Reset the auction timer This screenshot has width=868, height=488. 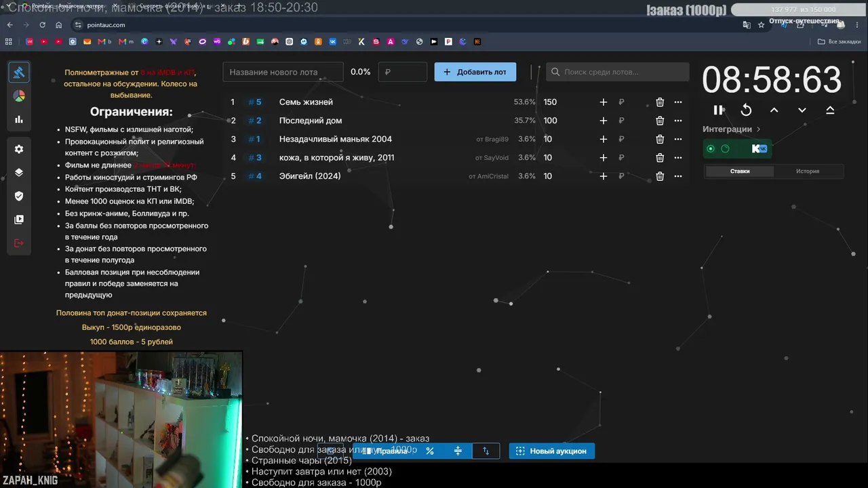pyautogui.click(x=746, y=110)
